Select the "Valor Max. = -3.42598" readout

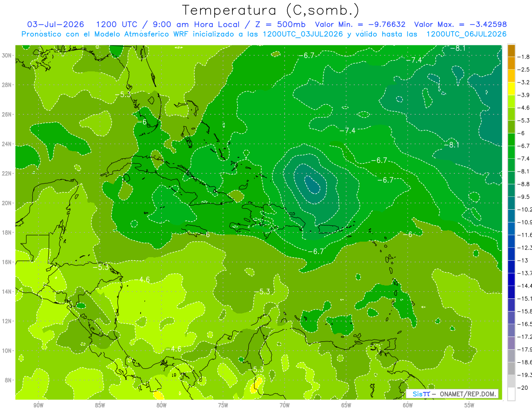coord(460,24)
